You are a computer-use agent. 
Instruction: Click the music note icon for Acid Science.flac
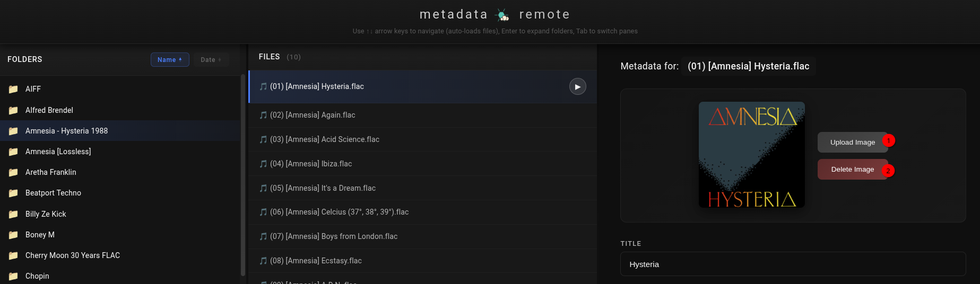pos(263,139)
